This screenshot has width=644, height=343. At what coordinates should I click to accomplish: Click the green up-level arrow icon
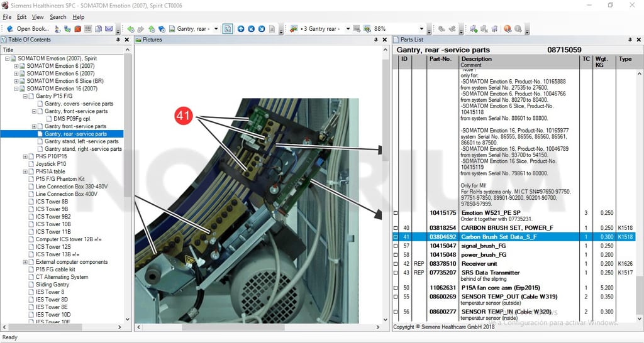pyautogui.click(x=152, y=29)
